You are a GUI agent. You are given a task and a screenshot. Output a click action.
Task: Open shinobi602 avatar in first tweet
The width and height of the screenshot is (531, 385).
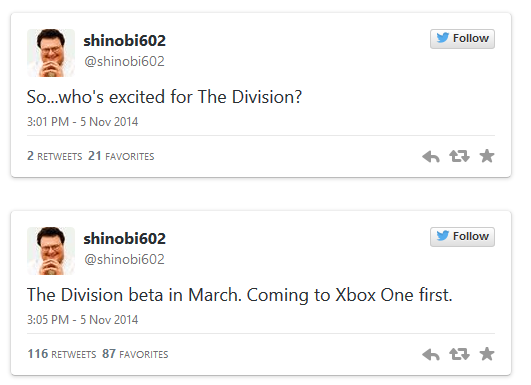tap(51, 53)
